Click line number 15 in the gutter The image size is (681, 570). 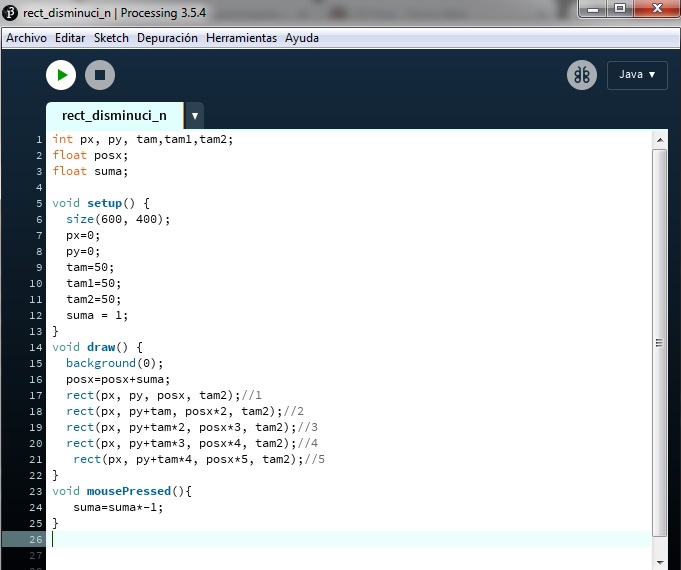[36, 363]
